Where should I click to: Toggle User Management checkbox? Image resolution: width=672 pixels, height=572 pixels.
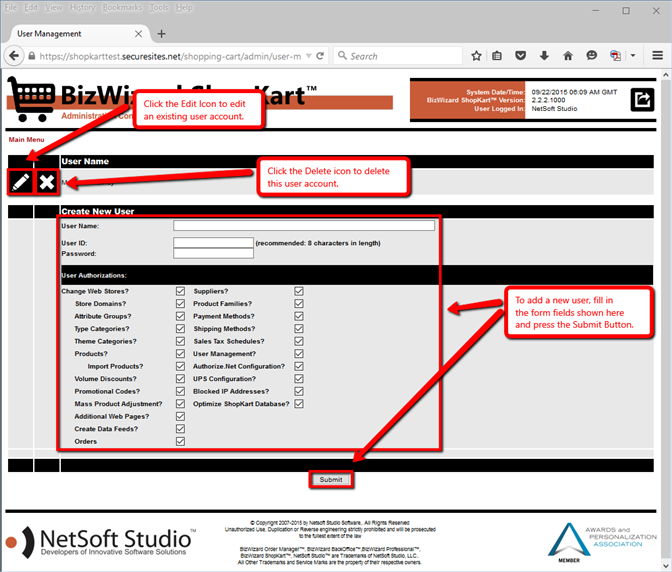pyautogui.click(x=299, y=354)
